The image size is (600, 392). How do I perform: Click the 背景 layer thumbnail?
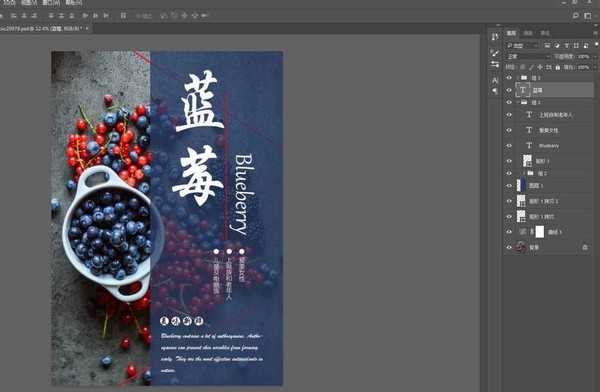[521, 248]
